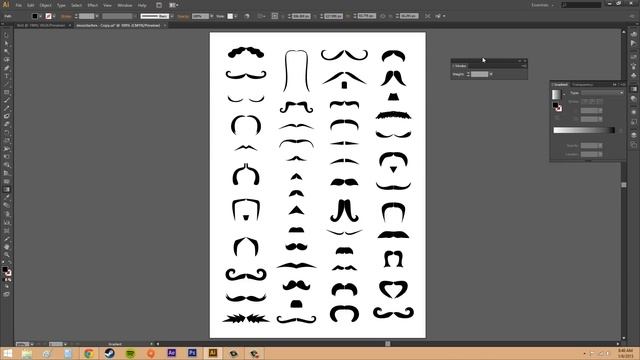Click the Stroke panel tab
The height and width of the screenshot is (360, 640).
460,66
